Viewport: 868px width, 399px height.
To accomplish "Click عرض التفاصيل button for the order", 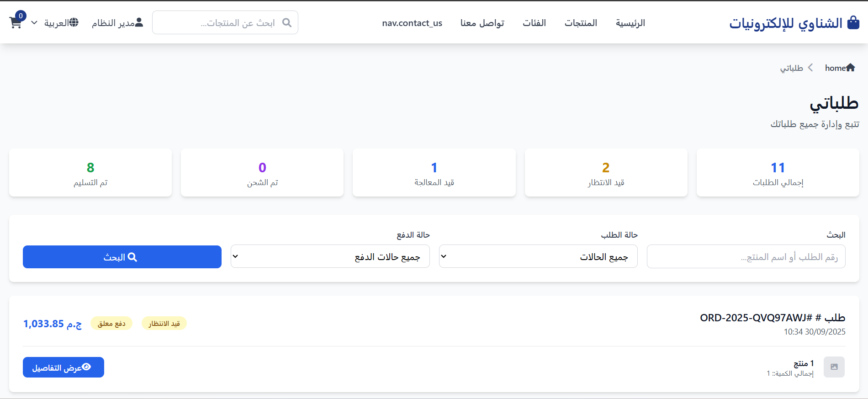I will coord(64,367).
